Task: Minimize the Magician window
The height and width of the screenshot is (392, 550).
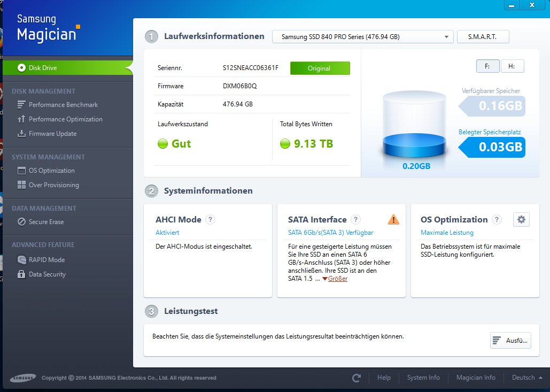Action: tap(512, 5)
